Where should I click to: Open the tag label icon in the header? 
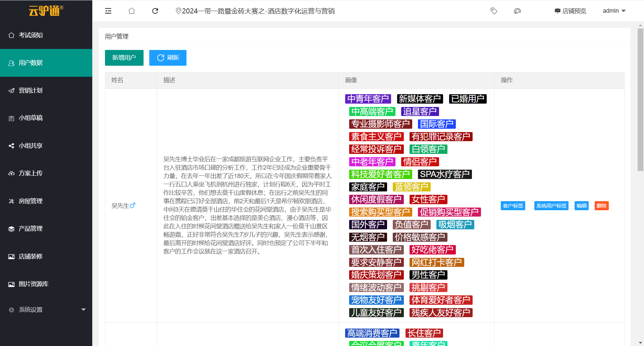pyautogui.click(x=493, y=11)
